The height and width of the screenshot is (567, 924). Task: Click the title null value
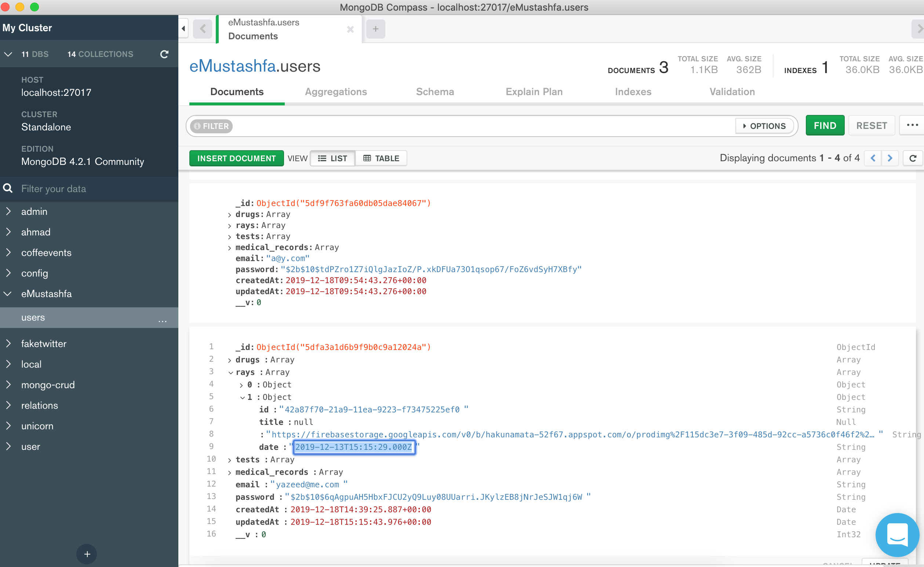tap(303, 422)
